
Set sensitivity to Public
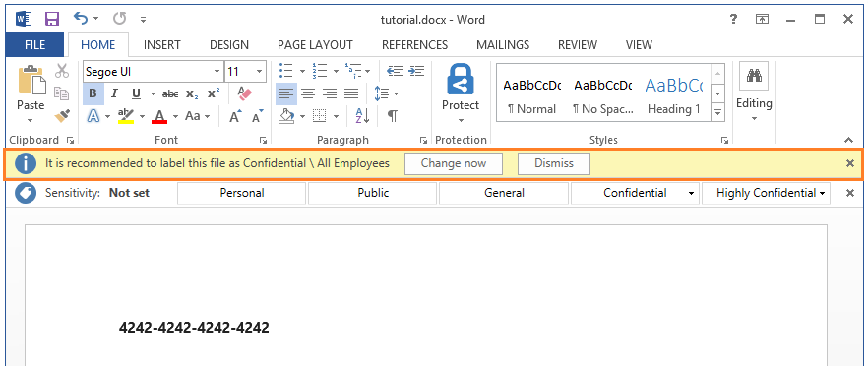click(x=373, y=193)
